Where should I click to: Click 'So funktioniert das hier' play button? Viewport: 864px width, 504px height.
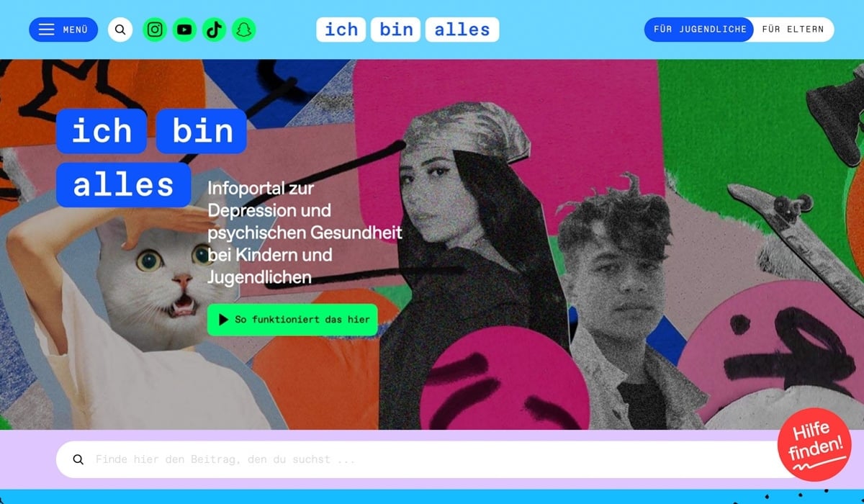pyautogui.click(x=292, y=319)
